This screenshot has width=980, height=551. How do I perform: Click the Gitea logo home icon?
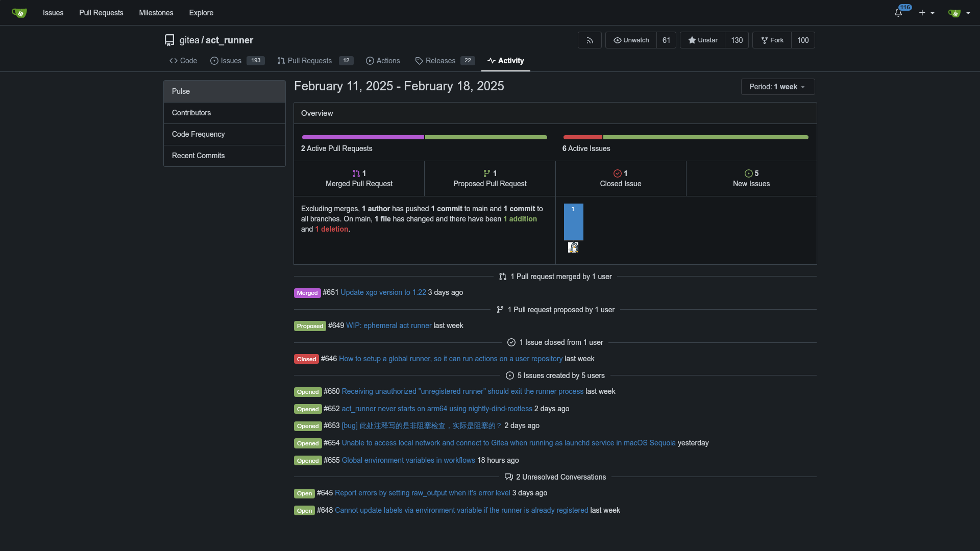19,13
